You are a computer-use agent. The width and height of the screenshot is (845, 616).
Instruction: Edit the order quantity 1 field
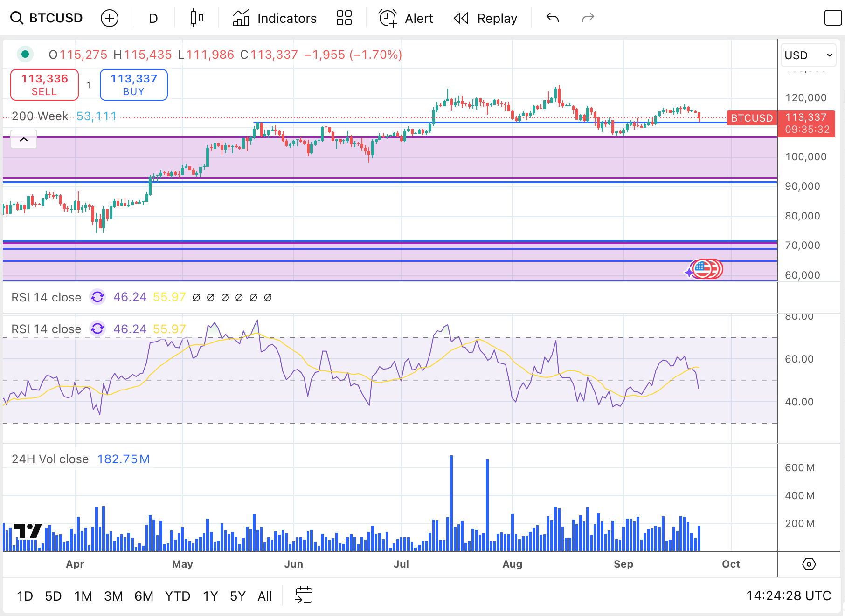tap(89, 85)
